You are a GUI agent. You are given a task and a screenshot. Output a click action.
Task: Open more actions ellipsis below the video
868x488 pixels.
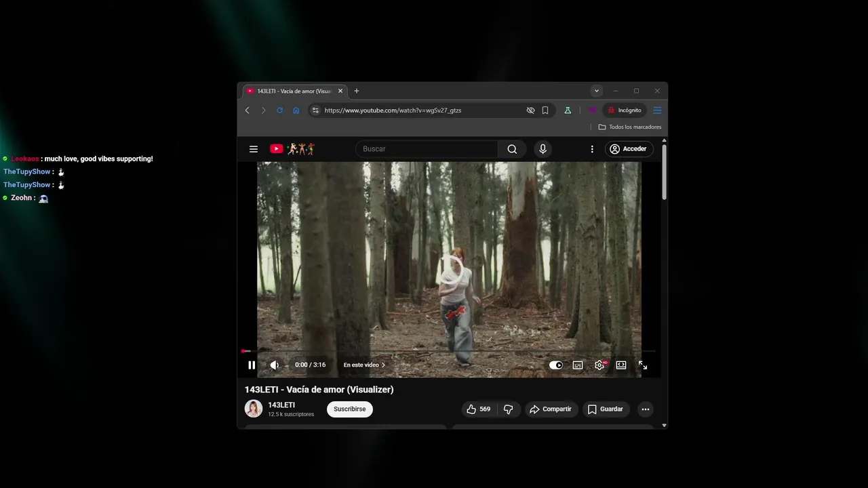(x=646, y=409)
